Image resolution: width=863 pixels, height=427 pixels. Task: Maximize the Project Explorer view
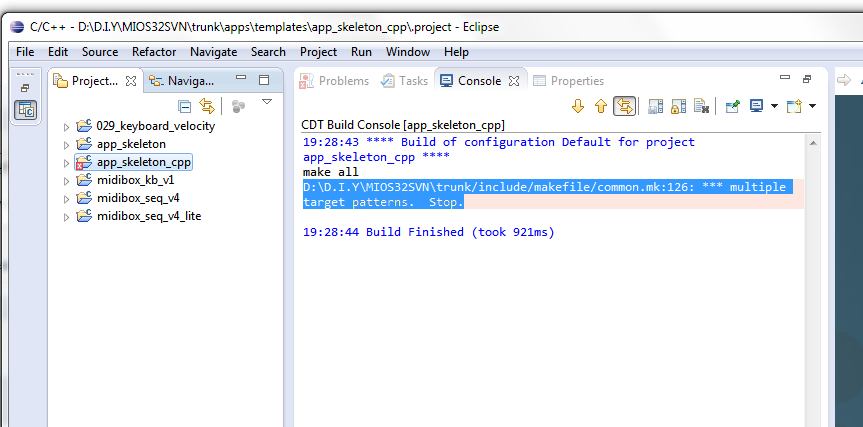[x=264, y=80]
